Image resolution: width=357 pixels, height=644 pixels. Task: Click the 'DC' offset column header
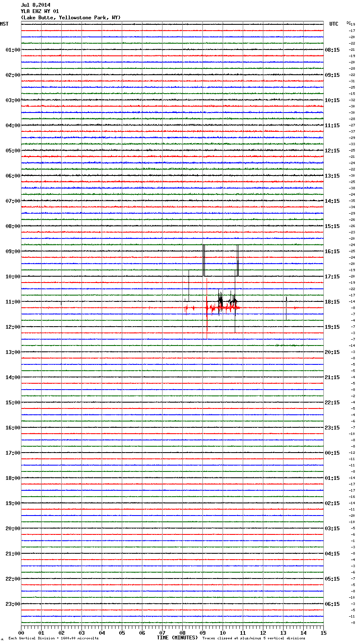pos(349,23)
